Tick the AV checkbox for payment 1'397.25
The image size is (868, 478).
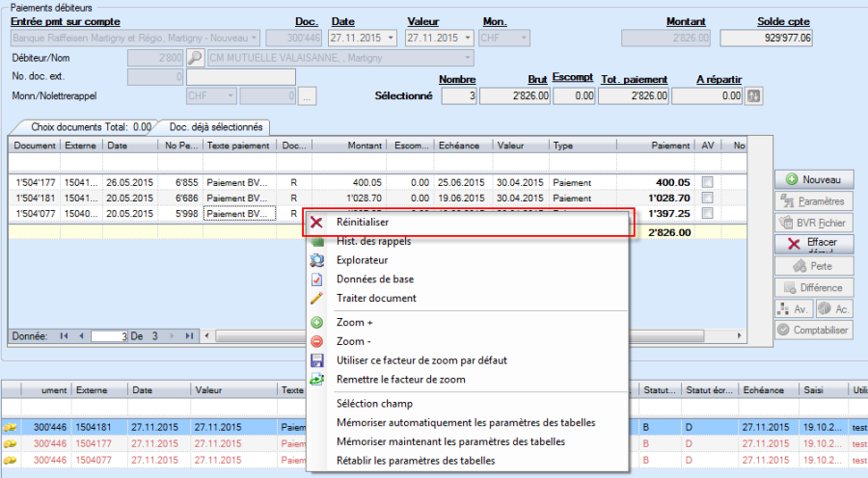[708, 213]
